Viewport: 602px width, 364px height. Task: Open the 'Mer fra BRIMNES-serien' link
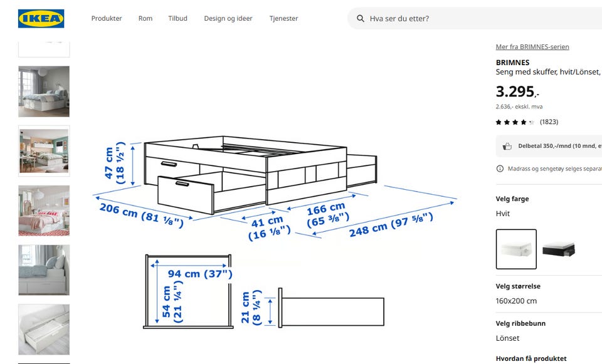point(532,47)
